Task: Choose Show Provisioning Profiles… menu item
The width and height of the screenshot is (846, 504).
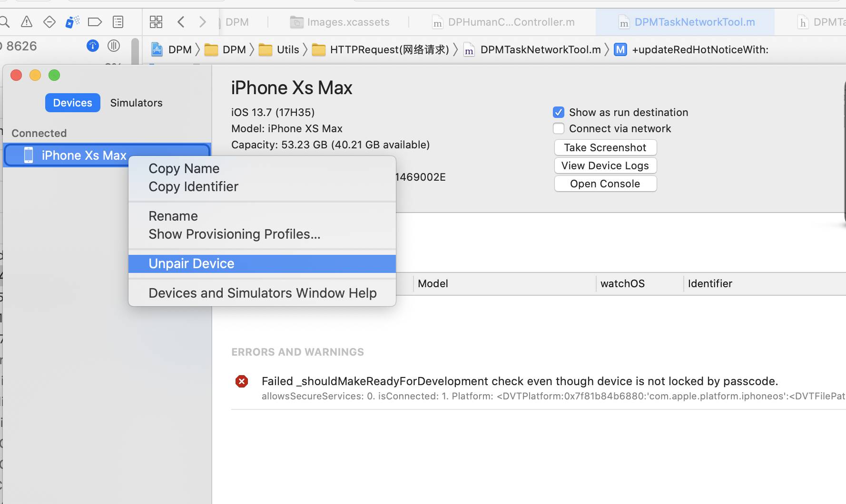Action: point(262,234)
